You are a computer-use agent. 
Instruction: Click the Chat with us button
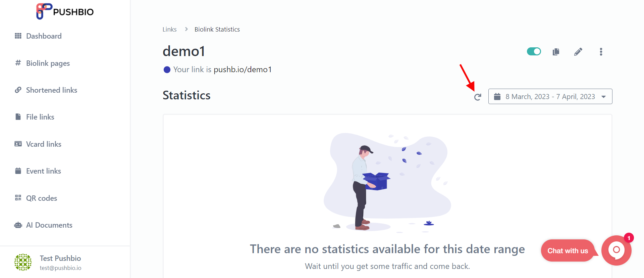pos(568,250)
